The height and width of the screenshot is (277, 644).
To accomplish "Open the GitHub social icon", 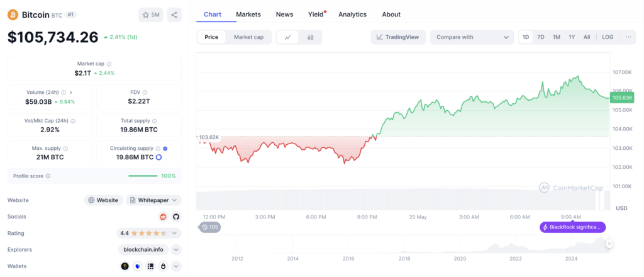I will (176, 217).
